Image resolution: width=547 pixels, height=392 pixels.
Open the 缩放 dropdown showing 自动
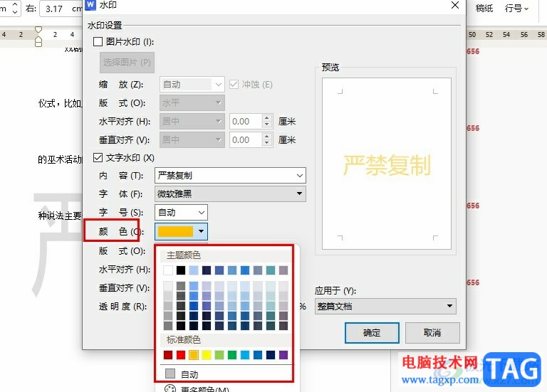coord(192,85)
